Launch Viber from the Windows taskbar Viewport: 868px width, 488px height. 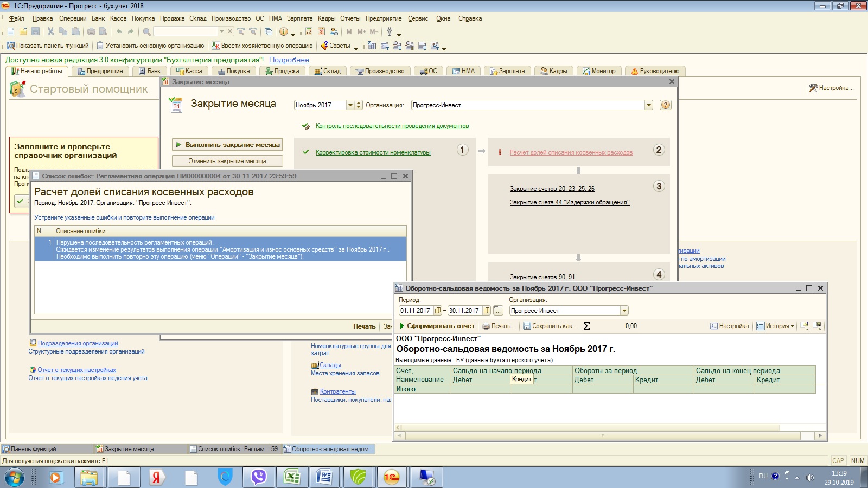(259, 477)
